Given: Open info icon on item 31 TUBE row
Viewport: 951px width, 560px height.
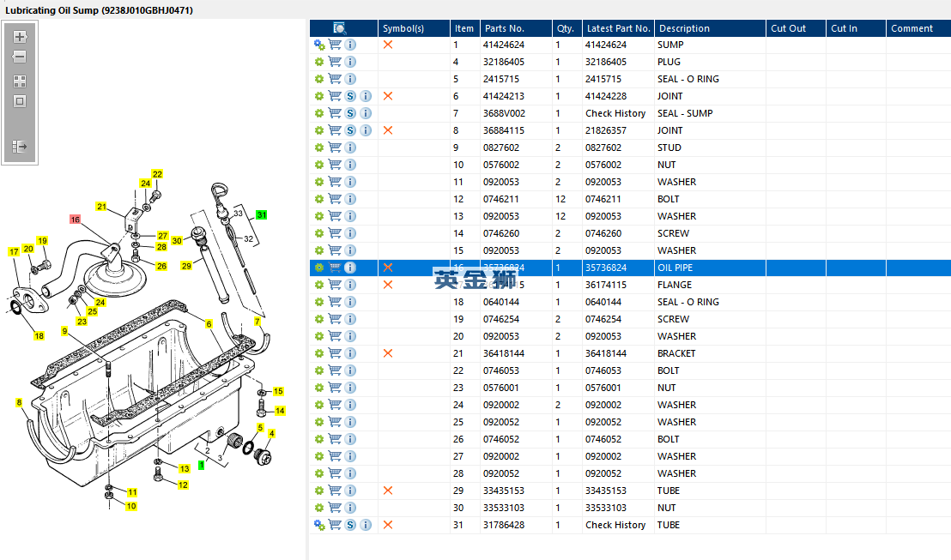Looking at the screenshot, I should [366, 525].
